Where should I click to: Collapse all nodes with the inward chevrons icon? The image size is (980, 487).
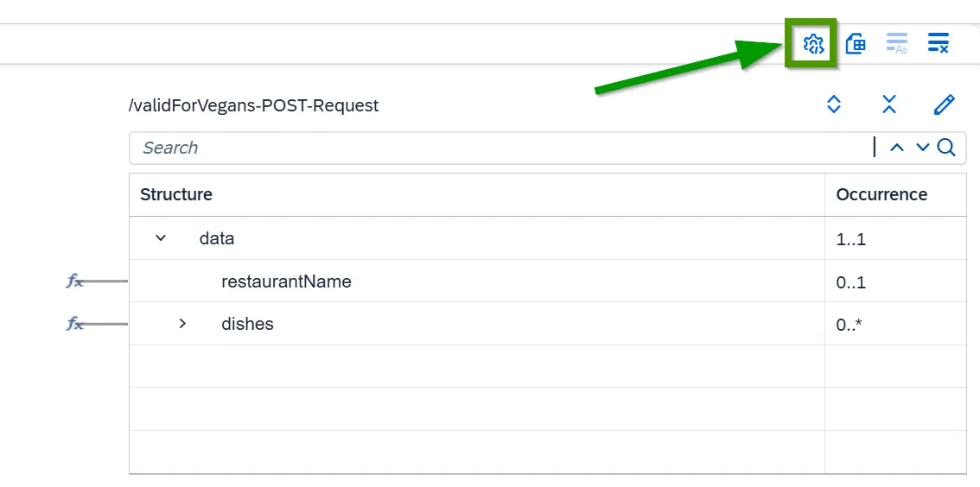[889, 104]
